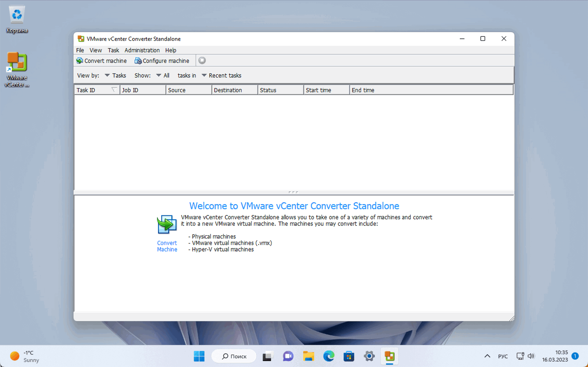This screenshot has width=588, height=367.
Task: Open the notification badge in system tray
Action: [x=575, y=356]
